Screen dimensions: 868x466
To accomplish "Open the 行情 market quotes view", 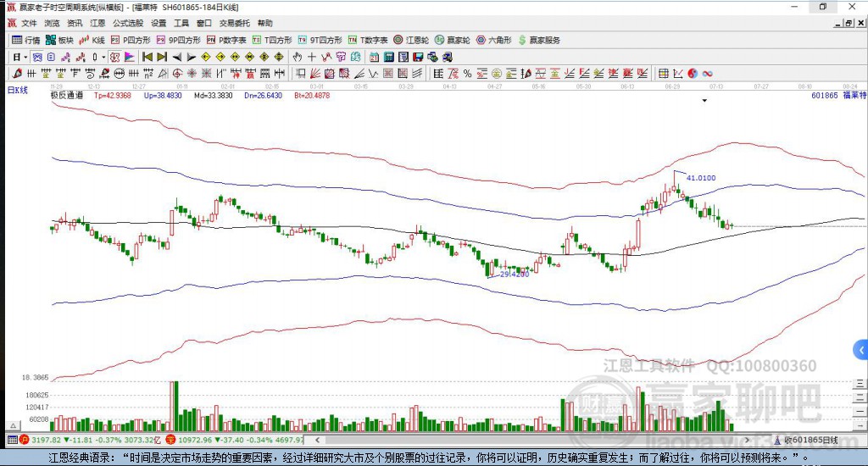I will click(x=26, y=40).
